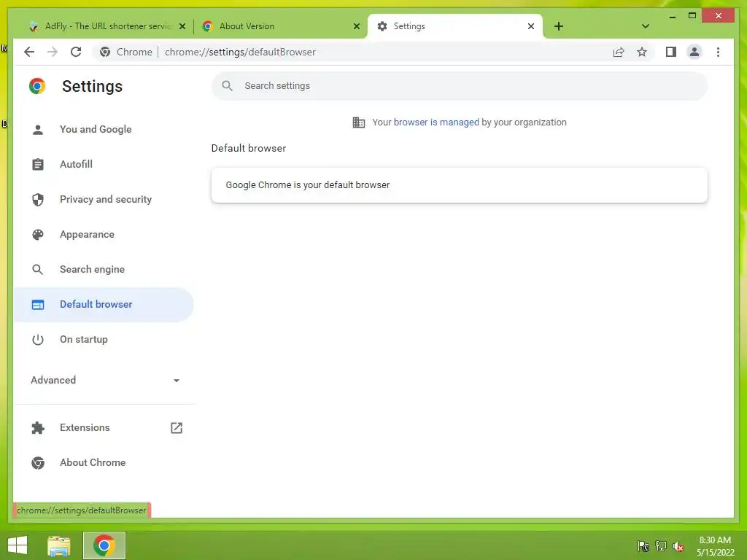Click the About Chrome logo icon
747x560 pixels.
[x=38, y=463]
